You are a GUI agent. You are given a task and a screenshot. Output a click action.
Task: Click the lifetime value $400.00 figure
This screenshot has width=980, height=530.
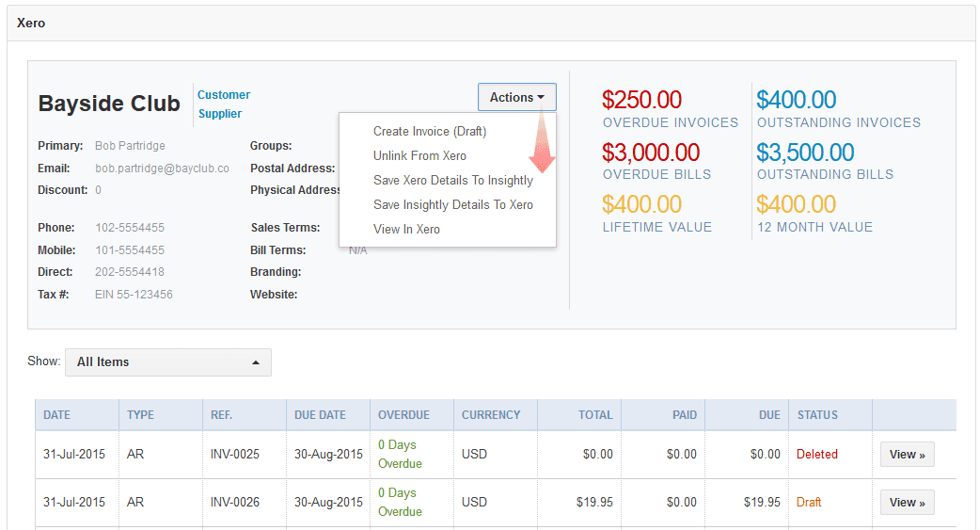tap(641, 204)
